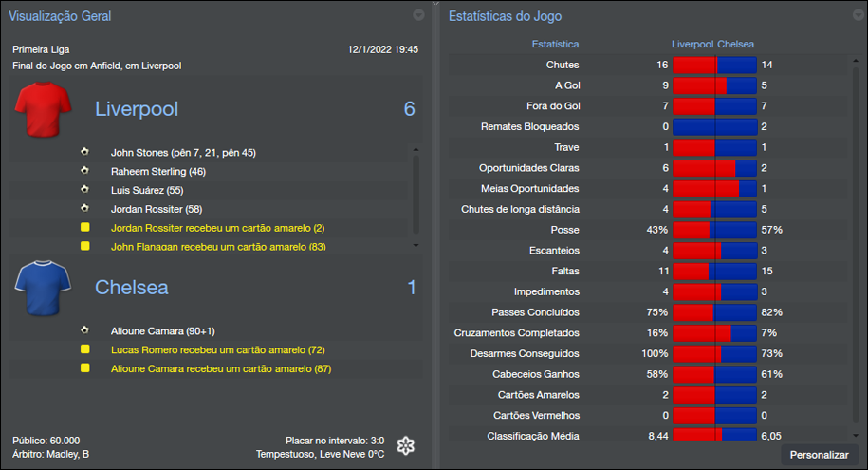Click the Posse possession bar
The height and width of the screenshot is (470, 868).
[x=714, y=230]
